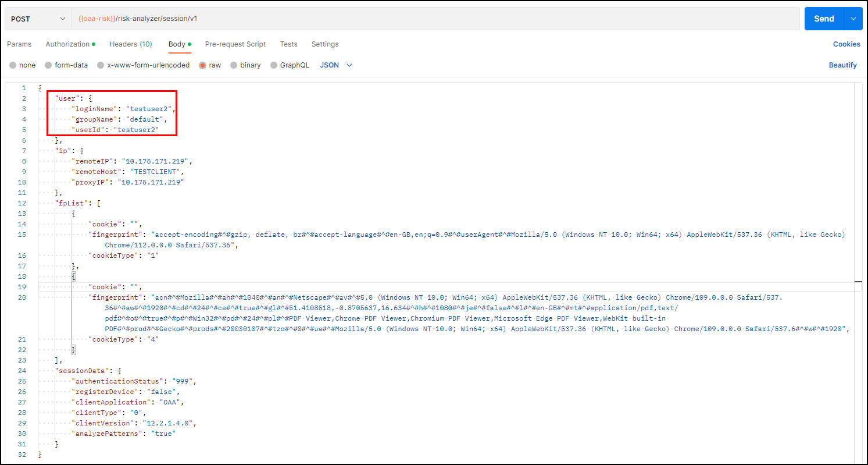Open the JSON format dropdown
This screenshot has height=465, width=868.
click(336, 65)
